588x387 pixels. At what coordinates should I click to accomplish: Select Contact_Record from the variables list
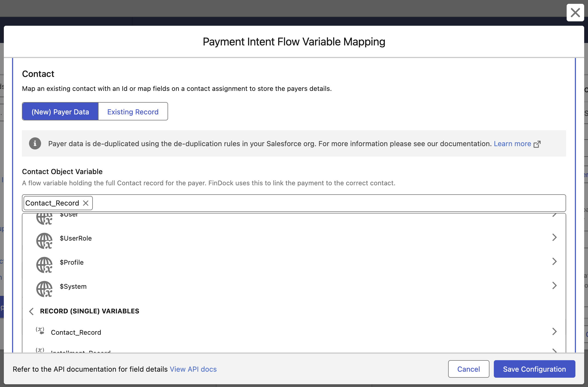pos(294,332)
